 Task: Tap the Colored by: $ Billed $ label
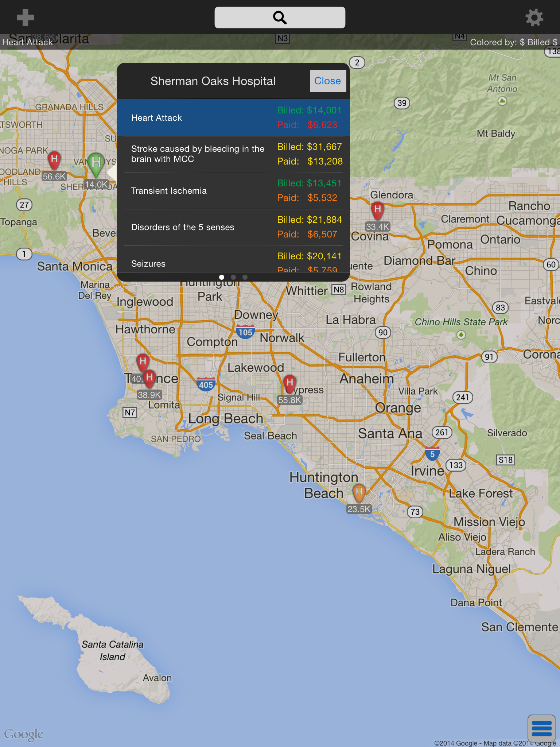click(x=513, y=42)
